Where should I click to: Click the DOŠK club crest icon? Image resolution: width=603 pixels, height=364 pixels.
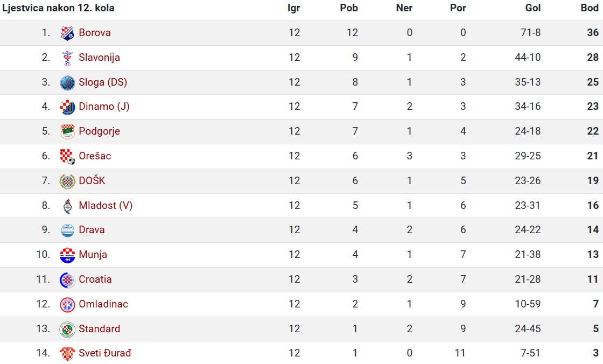67,181
